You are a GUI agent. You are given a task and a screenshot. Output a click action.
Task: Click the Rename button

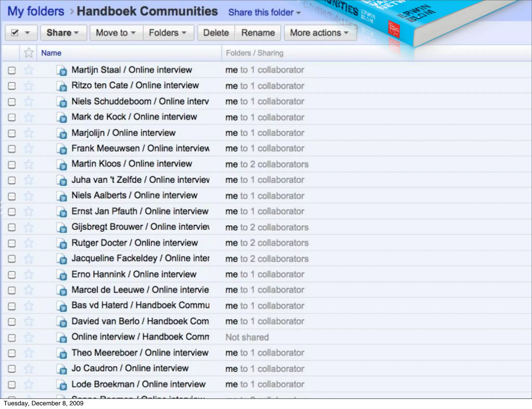point(258,33)
